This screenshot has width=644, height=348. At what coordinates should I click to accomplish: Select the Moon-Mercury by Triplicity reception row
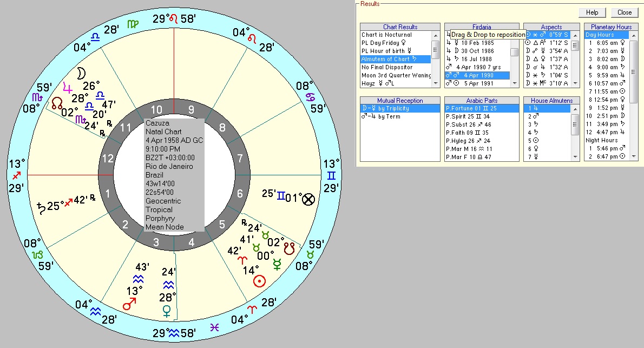pyautogui.click(x=400, y=108)
